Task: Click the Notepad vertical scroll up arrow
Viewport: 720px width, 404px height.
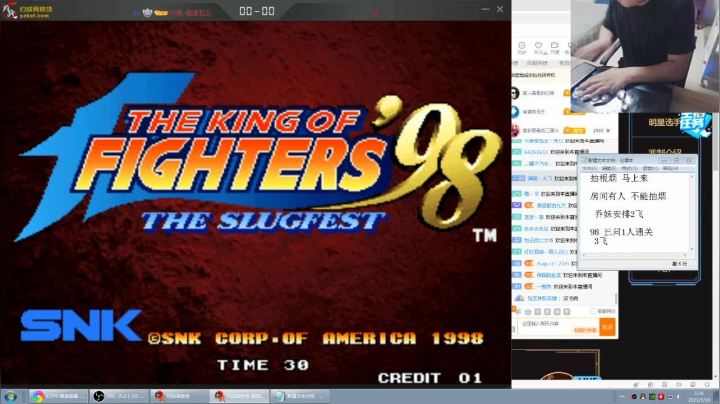Action: pos(692,176)
